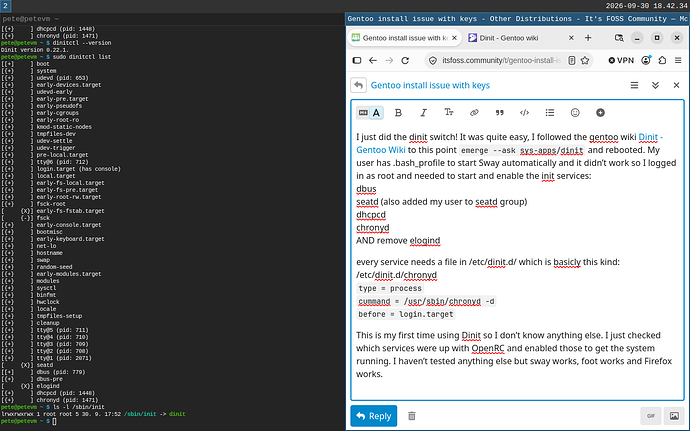Place cursor in 'emerge --ask sys-apps/dinit' code

[x=522, y=150]
